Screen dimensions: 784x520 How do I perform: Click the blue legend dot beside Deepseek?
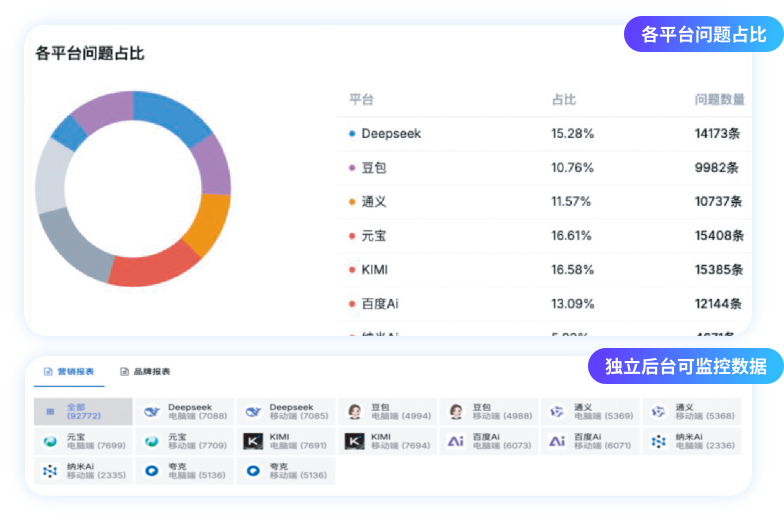tap(352, 134)
